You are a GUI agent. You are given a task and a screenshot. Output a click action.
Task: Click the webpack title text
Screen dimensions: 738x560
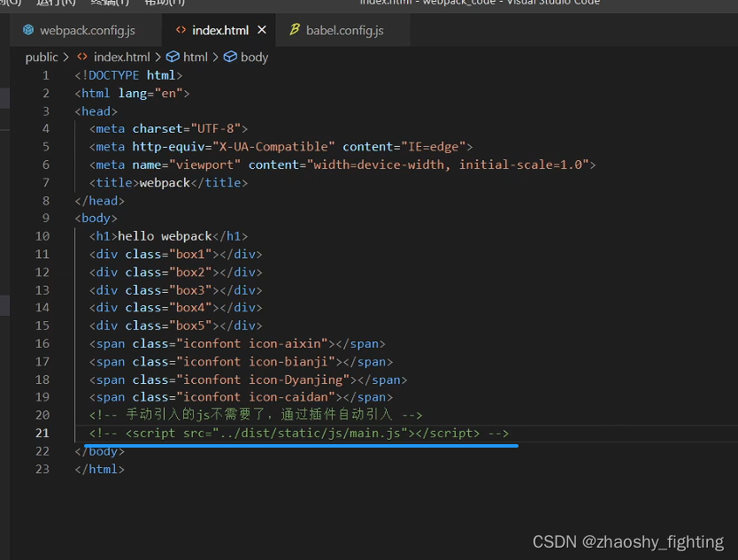coord(165,182)
